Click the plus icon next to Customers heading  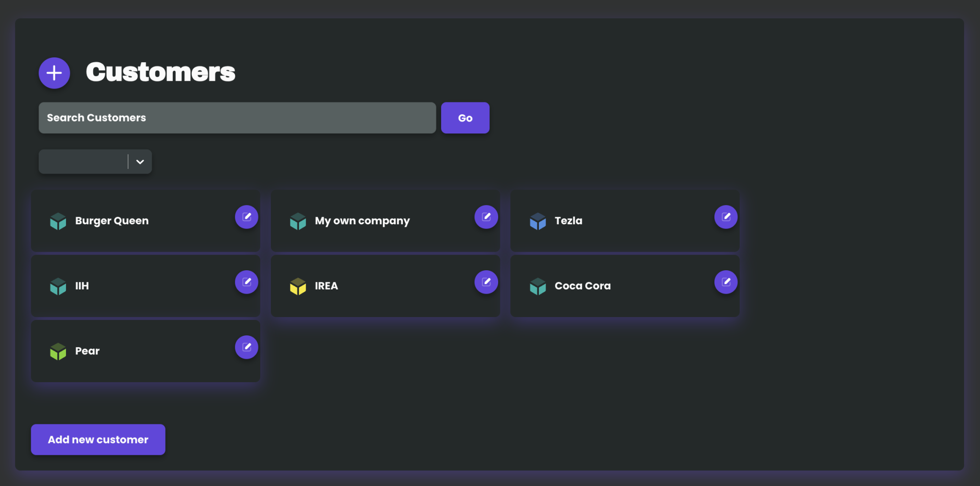54,73
